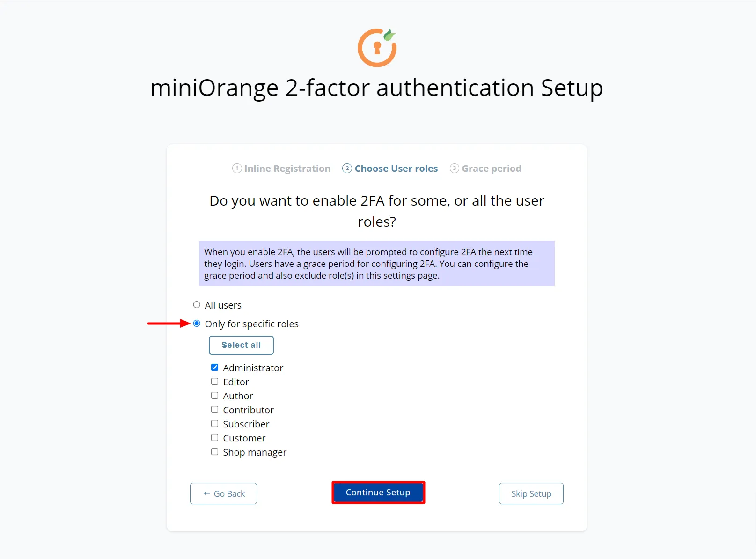Uncheck the Administrator role
This screenshot has width=756, height=559.
click(215, 367)
